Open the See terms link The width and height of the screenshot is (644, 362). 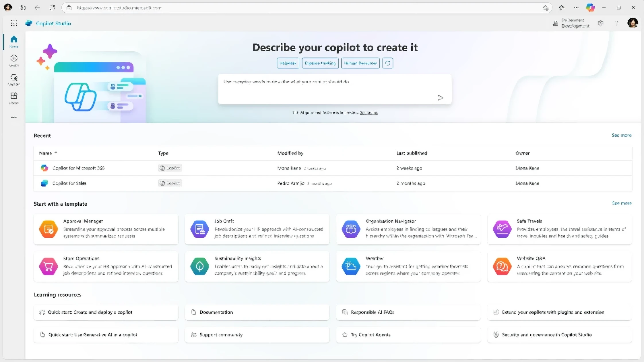368,113
